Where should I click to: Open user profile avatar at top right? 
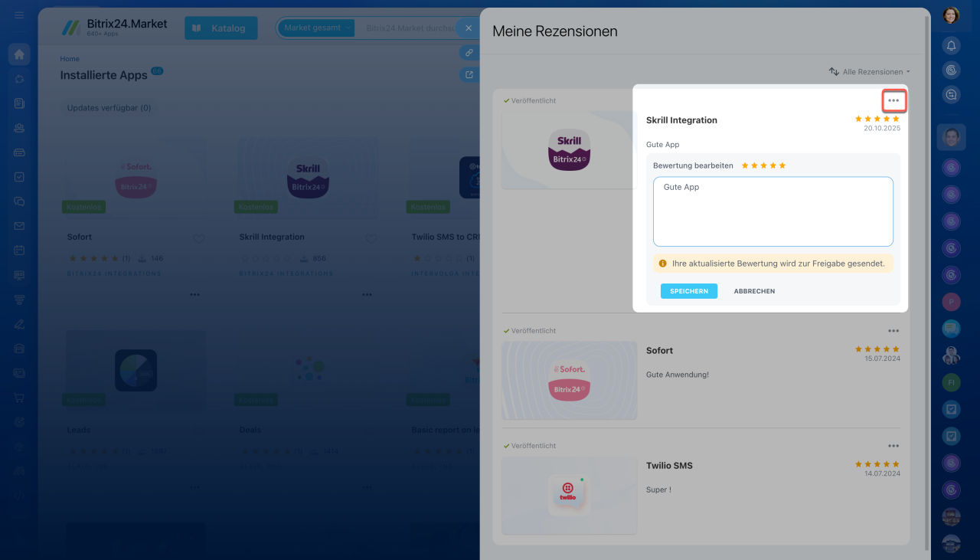click(x=951, y=15)
